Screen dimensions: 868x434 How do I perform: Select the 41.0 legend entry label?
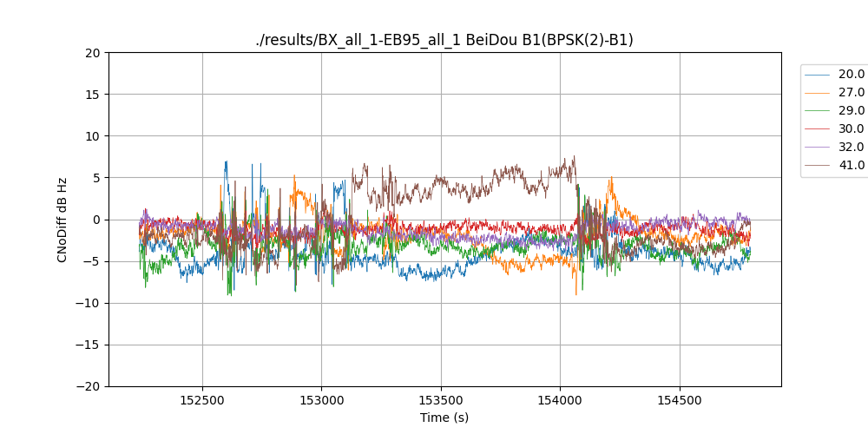pyautogui.click(x=851, y=165)
